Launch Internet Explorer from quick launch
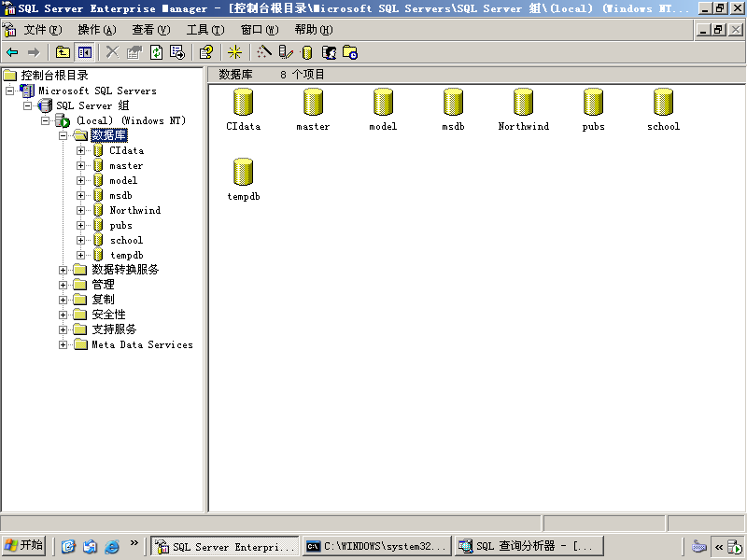The height and width of the screenshot is (560, 747). [x=111, y=546]
